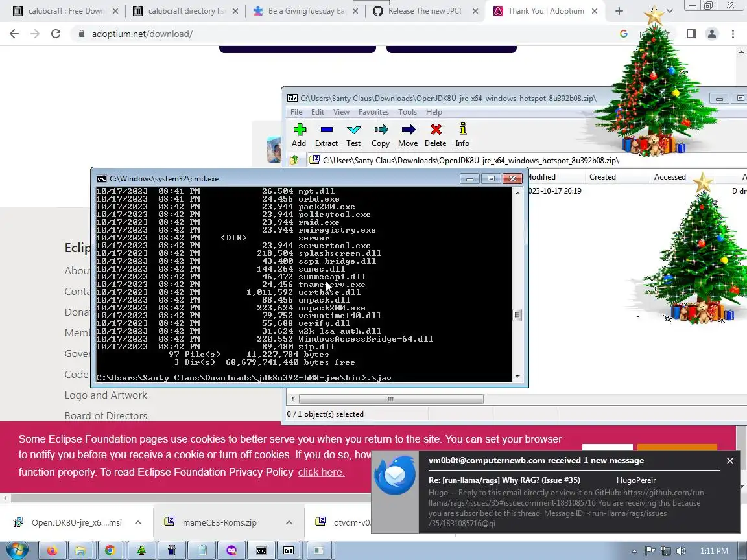Expand options for mameCE3-Roms.zip download
747x560 pixels.
click(289, 522)
